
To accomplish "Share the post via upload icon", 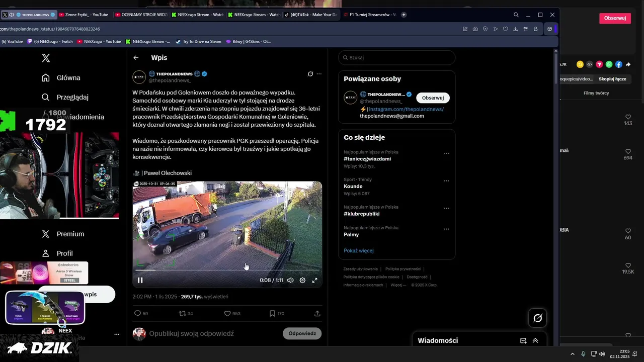I will pos(317,313).
